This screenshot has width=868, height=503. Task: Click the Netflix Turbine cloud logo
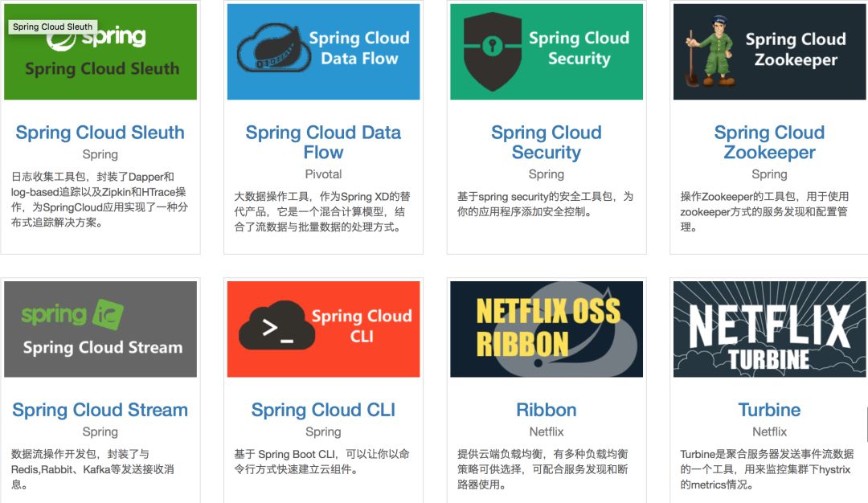coord(769,329)
